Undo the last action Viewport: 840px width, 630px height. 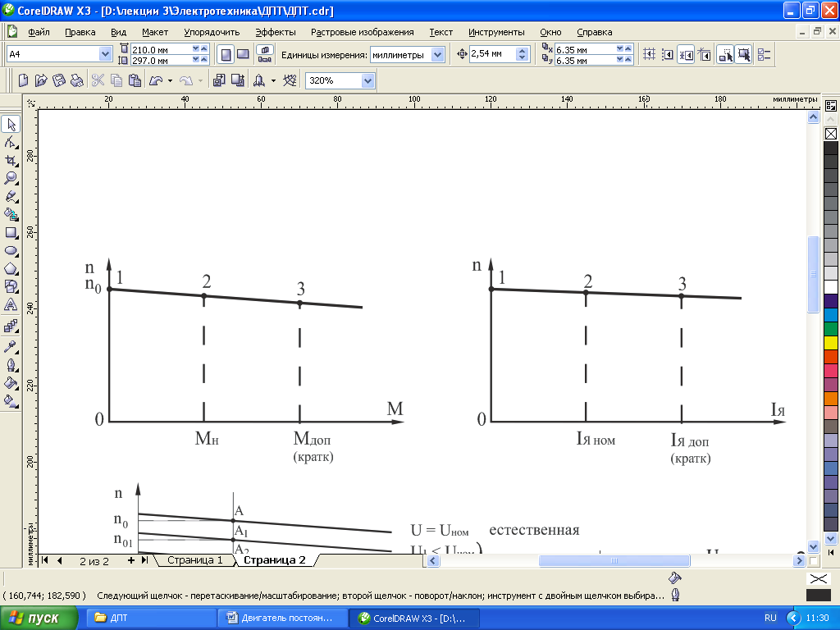156,80
